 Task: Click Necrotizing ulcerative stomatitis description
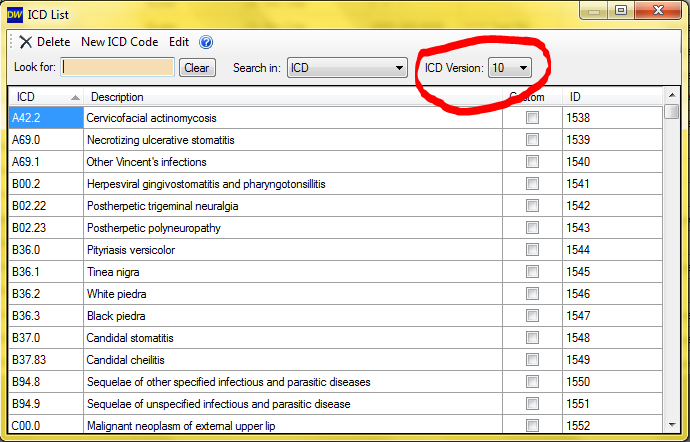(161, 140)
